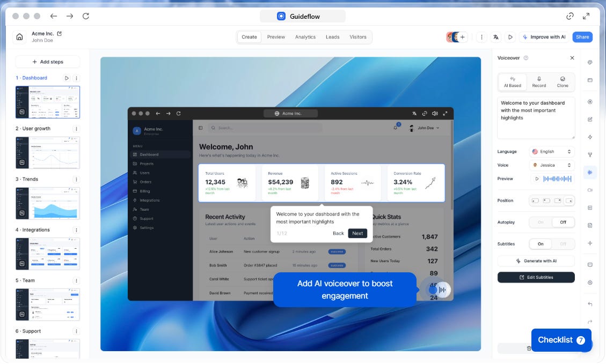This screenshot has width=606, height=364.
Task: Open the Team step options menu
Action: [x=76, y=280]
